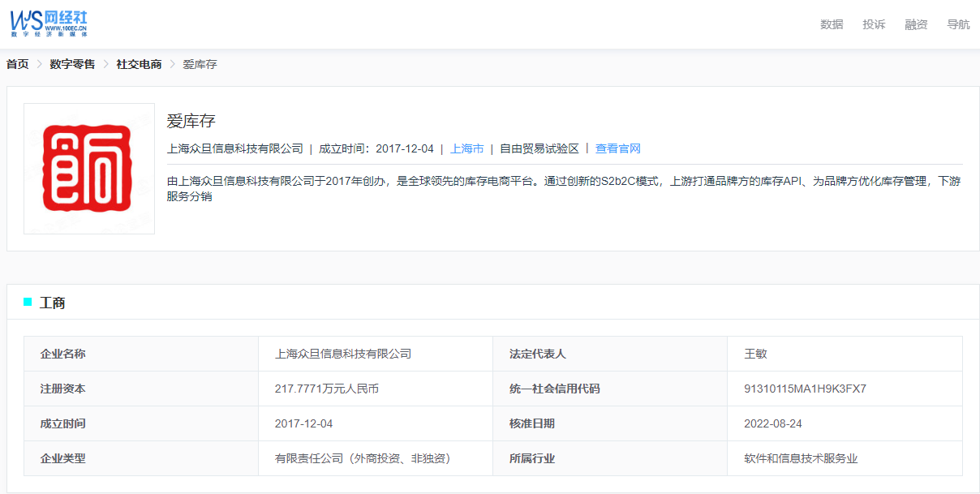Select the 2022-08-24 date value
Screen dimensions: 980x494
click(773, 423)
